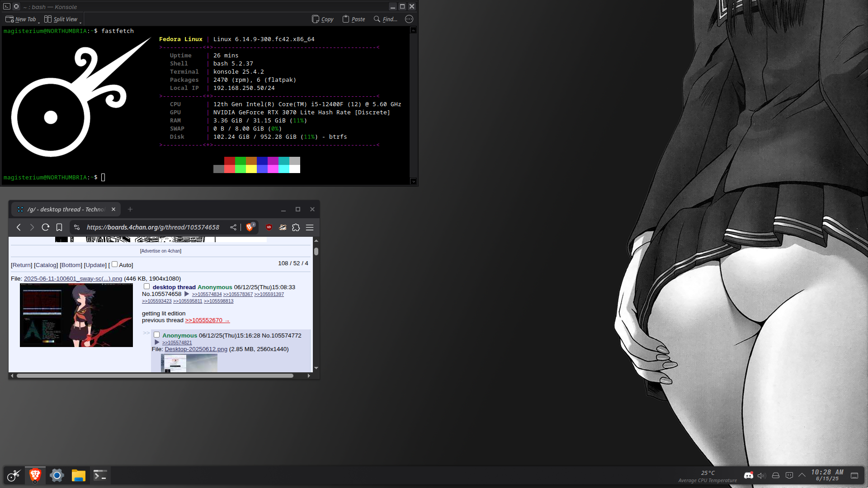The height and width of the screenshot is (488, 868).
Task: Open Desktop-20250612.png file link
Action: point(196,349)
